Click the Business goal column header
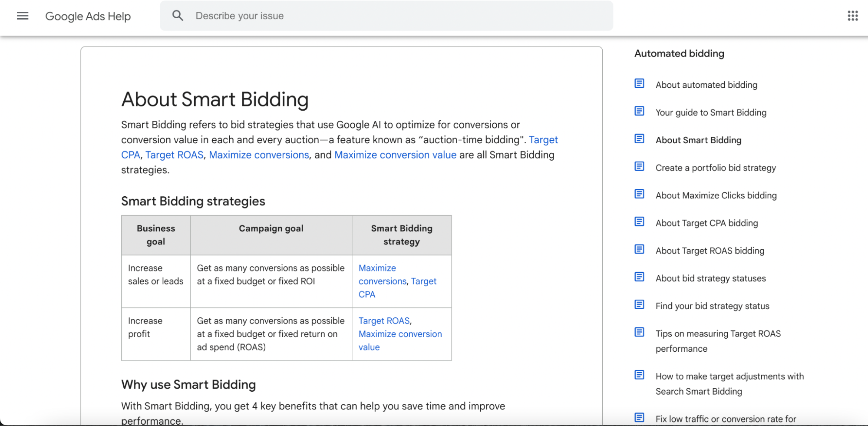This screenshot has height=426, width=868. [156, 235]
